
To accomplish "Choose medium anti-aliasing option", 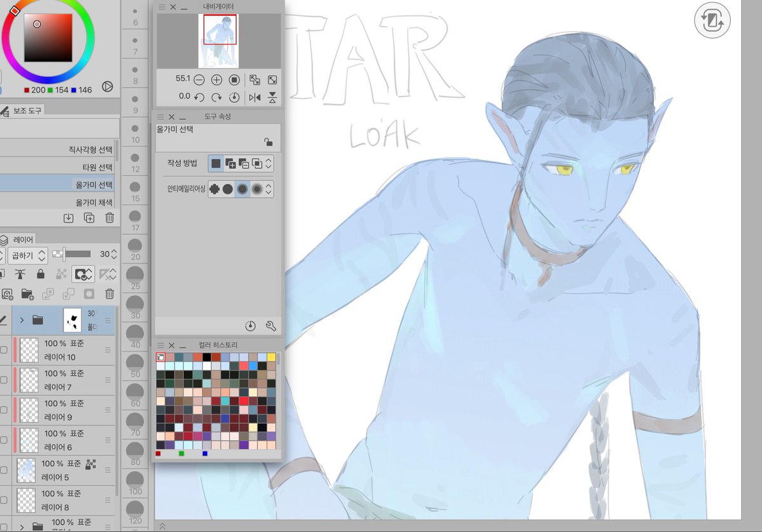I will tap(242, 189).
